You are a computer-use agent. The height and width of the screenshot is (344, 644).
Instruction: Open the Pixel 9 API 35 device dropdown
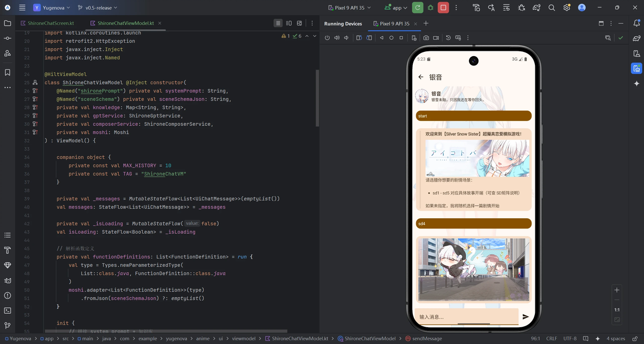click(350, 8)
